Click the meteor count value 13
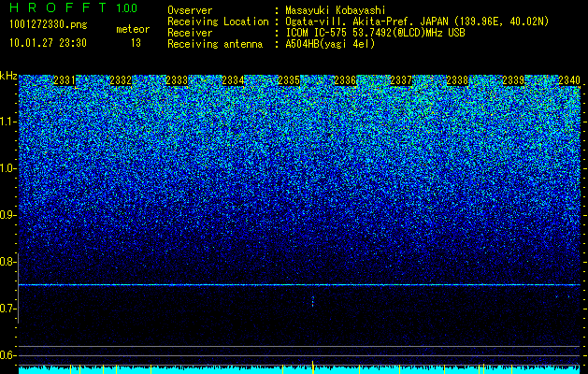This screenshot has height=374, width=588. [136, 43]
